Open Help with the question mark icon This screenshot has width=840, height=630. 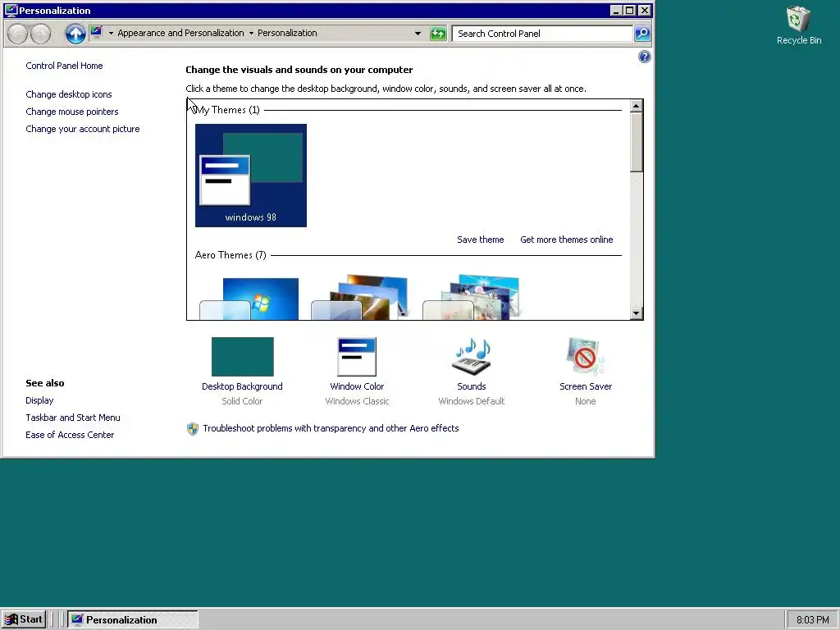645,57
